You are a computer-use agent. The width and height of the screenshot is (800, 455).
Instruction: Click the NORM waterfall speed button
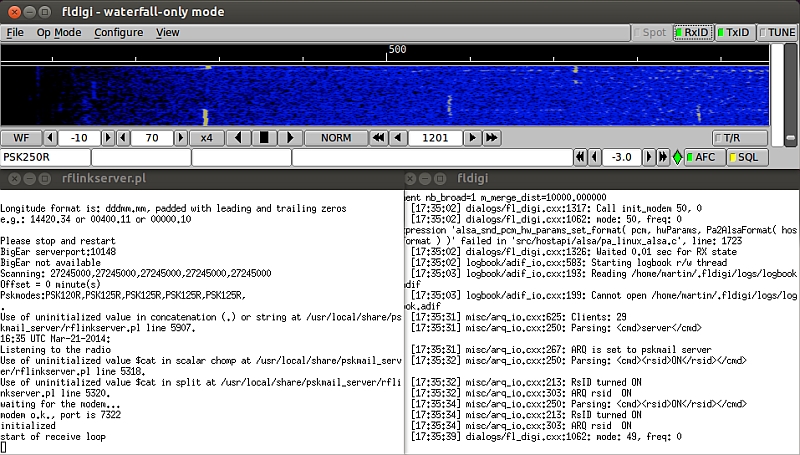click(336, 138)
